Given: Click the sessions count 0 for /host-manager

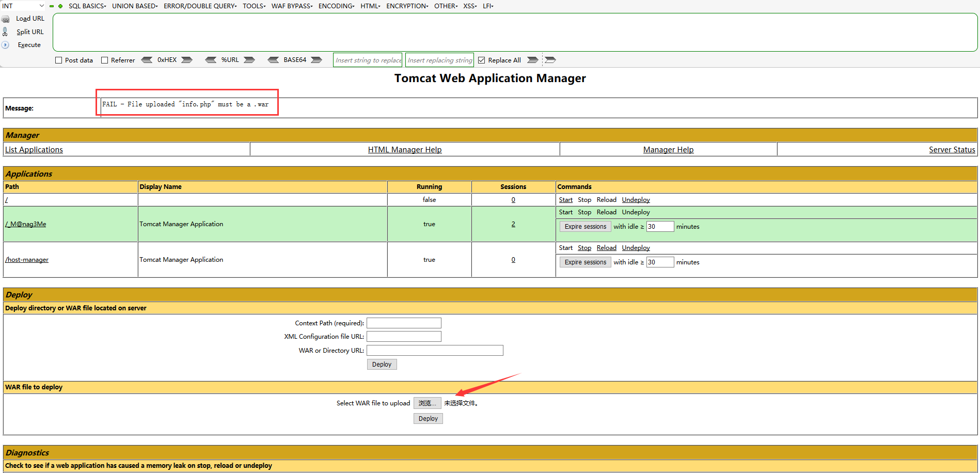Looking at the screenshot, I should point(513,260).
